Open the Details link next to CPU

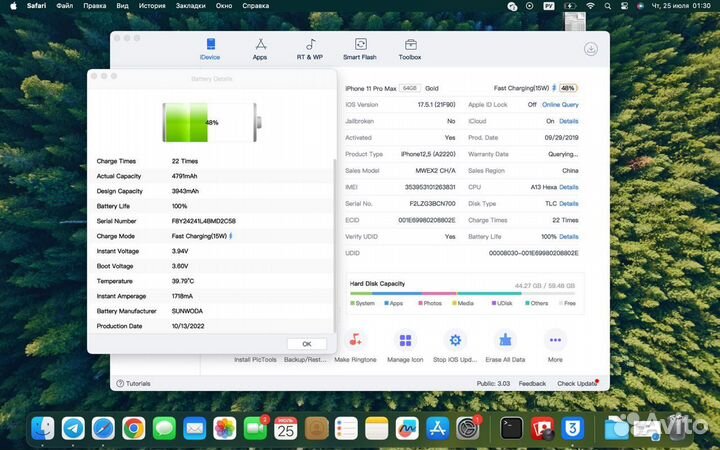click(569, 187)
